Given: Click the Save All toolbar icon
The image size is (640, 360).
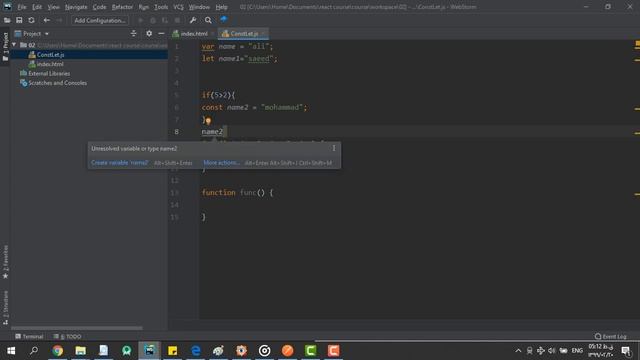Looking at the screenshot, I should (x=19, y=20).
